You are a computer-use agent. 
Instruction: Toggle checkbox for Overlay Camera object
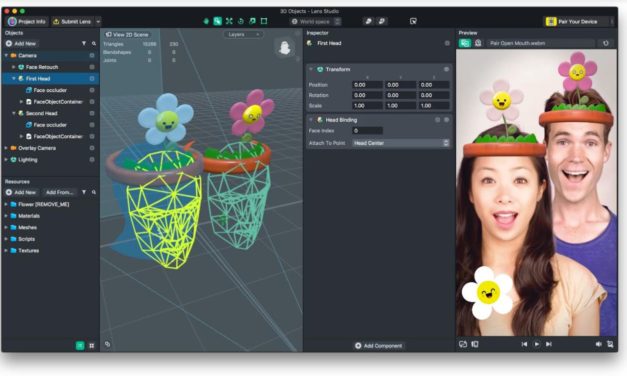click(x=92, y=148)
